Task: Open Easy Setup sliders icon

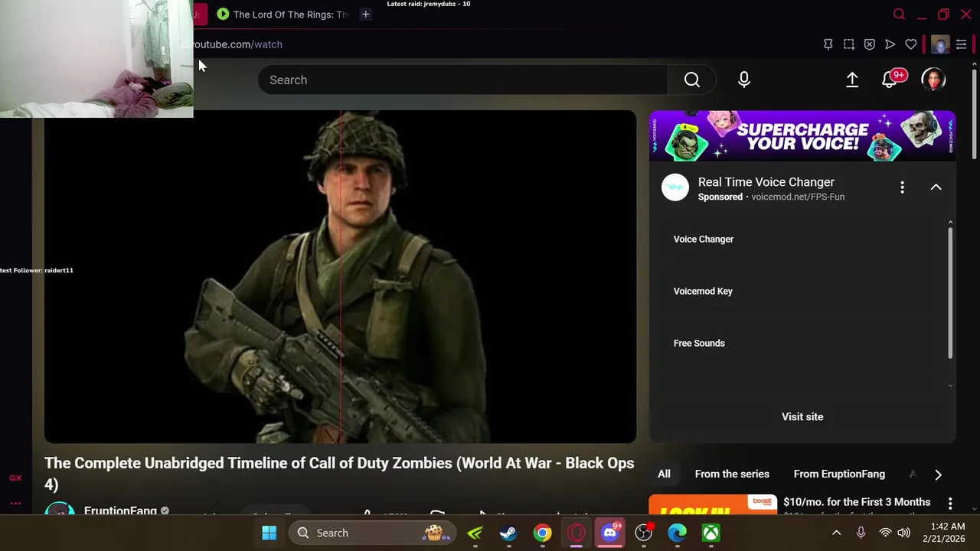Action: click(961, 44)
